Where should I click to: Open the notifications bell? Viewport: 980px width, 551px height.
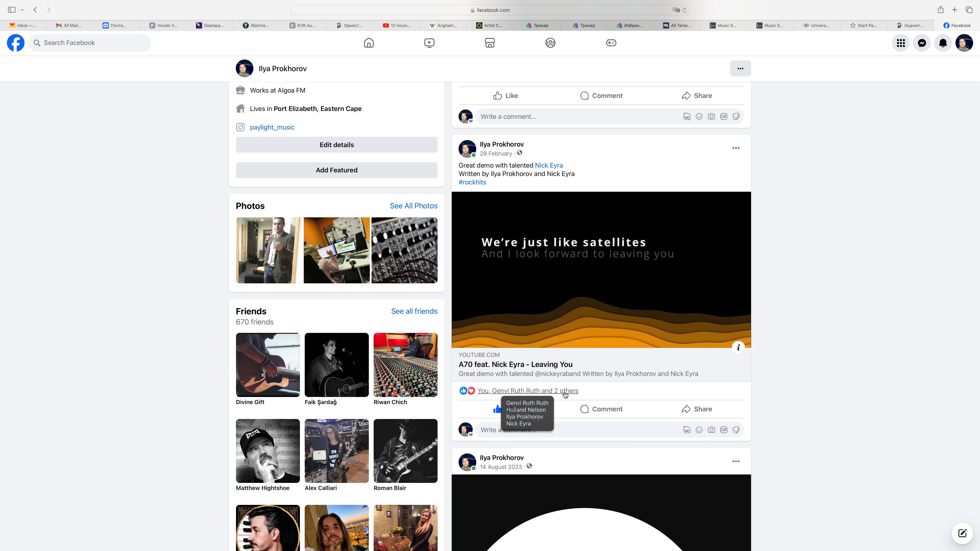(943, 43)
